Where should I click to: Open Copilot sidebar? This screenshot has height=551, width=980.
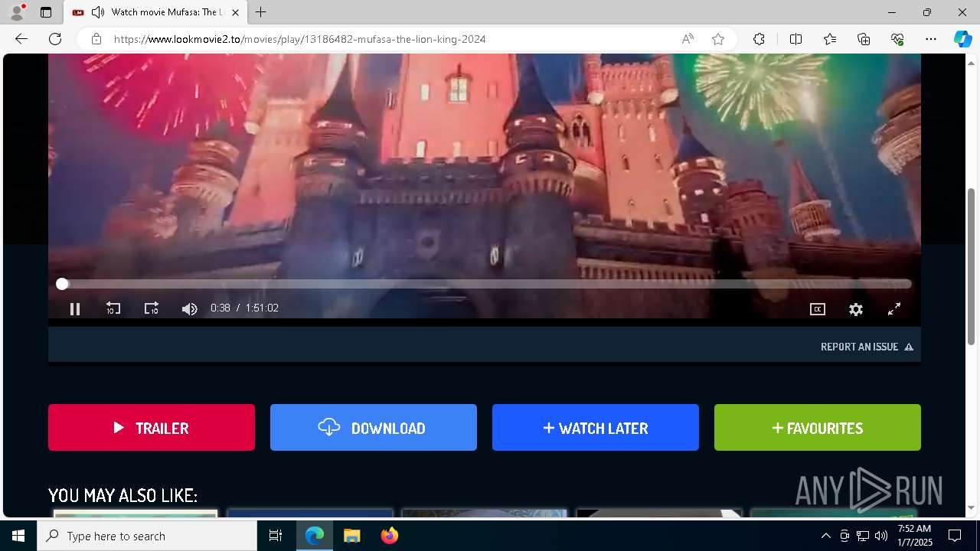(x=962, y=39)
